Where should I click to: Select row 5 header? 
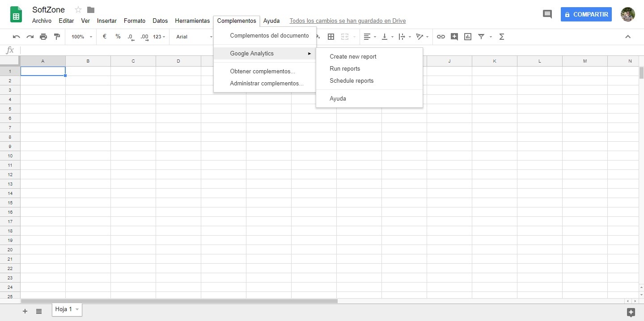click(10, 109)
